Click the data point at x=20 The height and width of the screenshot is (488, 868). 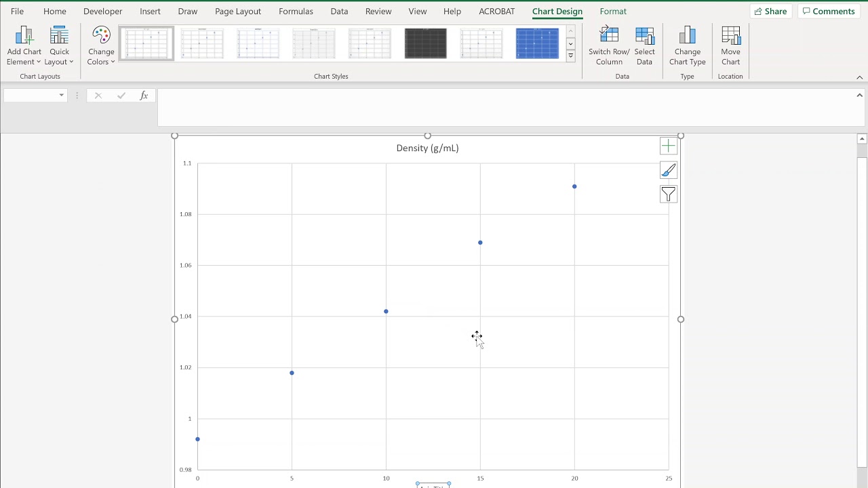574,186
